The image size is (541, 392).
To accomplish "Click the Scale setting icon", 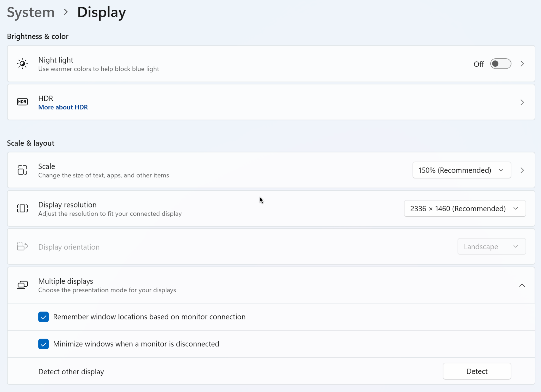I will click(22, 170).
